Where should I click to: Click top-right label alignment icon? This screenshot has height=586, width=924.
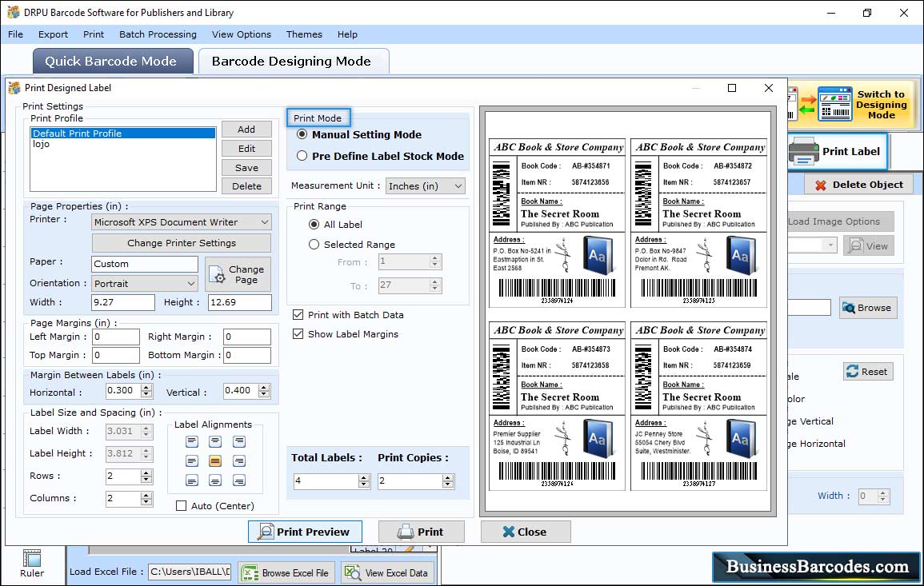pos(238,441)
